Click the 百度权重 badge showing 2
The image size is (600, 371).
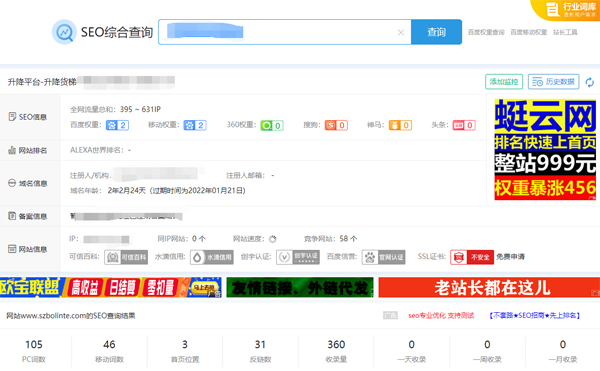(x=117, y=125)
